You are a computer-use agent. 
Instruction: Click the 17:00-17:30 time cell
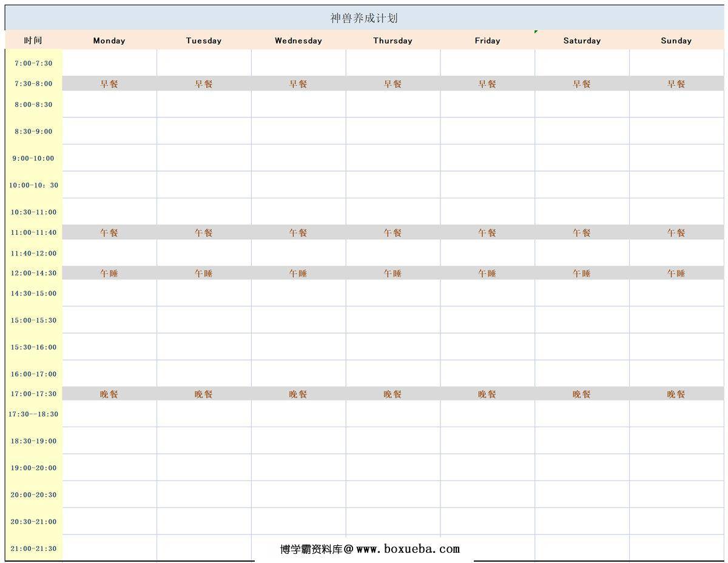[34, 394]
